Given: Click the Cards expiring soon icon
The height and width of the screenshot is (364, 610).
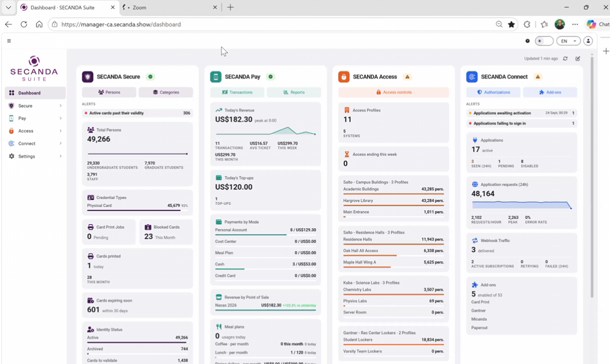Looking at the screenshot, I should 91,300.
